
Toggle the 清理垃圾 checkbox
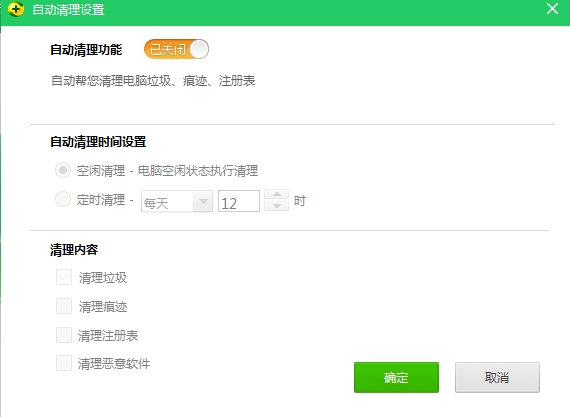tap(64, 277)
